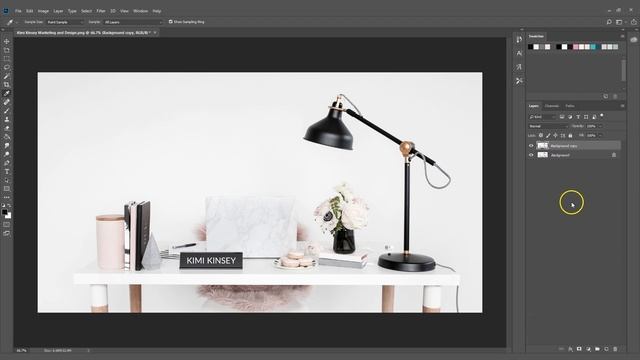
Task: Select the Background copy layer thumbnail
Action: point(542,146)
